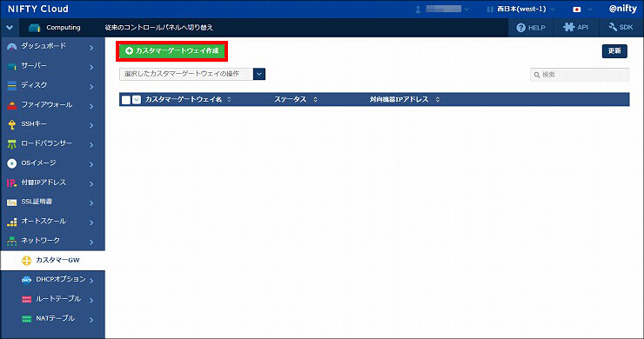Click the autoscale bar-chart icon
Viewport: 644px width, 339px height.
(x=12, y=222)
